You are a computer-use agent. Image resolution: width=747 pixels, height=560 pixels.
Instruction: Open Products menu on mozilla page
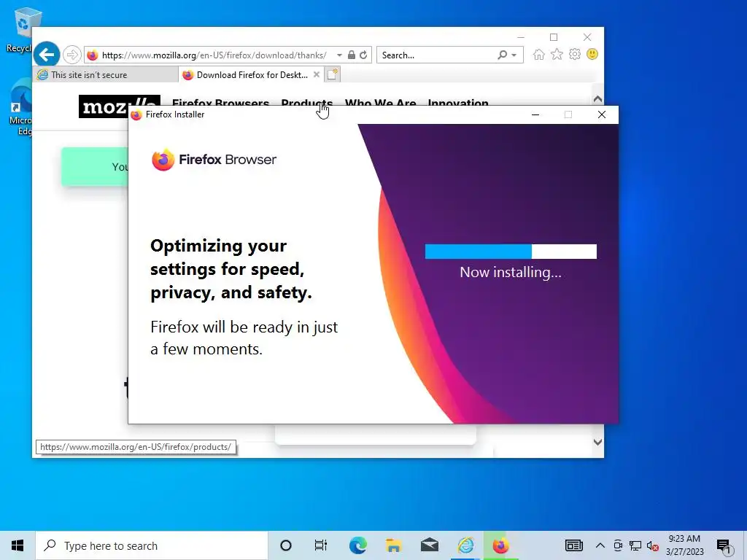307,102
